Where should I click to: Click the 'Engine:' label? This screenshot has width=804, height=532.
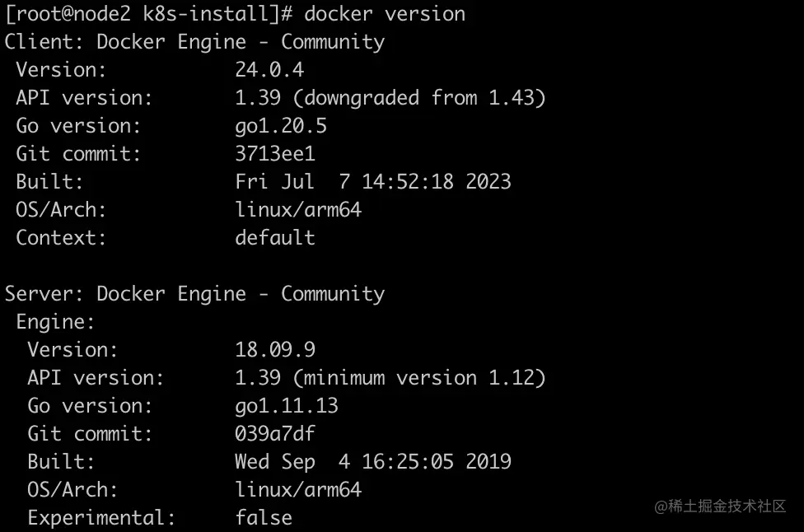56,322
